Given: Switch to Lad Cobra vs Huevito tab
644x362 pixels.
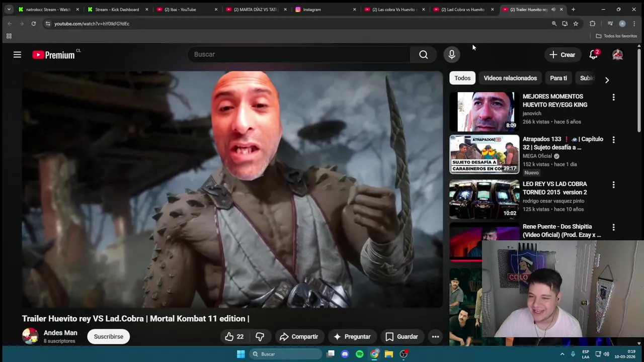Looking at the screenshot, I should click(x=463, y=10).
